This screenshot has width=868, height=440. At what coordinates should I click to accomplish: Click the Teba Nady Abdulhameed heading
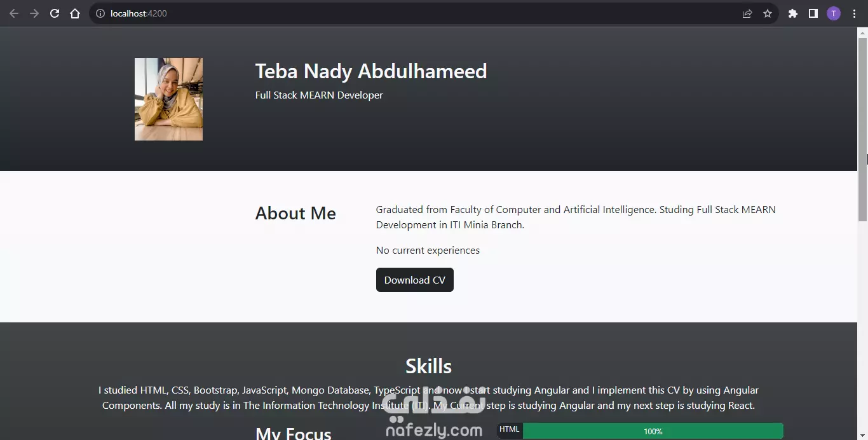pyautogui.click(x=371, y=71)
